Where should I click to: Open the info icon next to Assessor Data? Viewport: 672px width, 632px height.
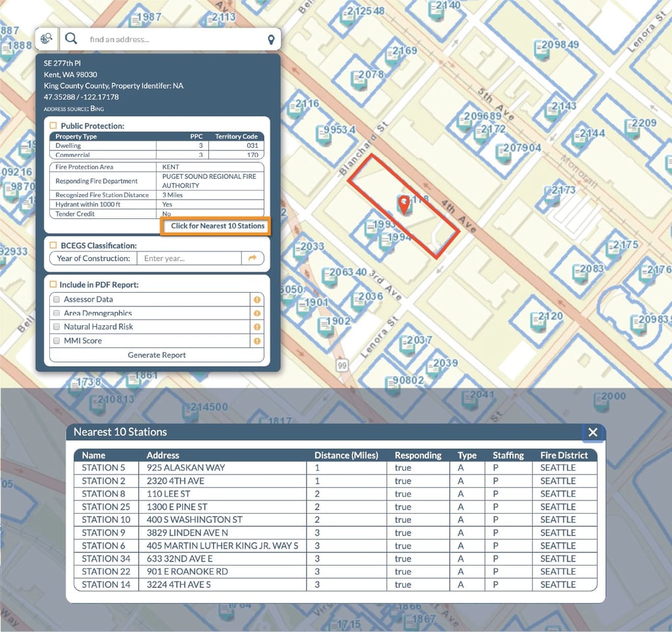(256, 299)
